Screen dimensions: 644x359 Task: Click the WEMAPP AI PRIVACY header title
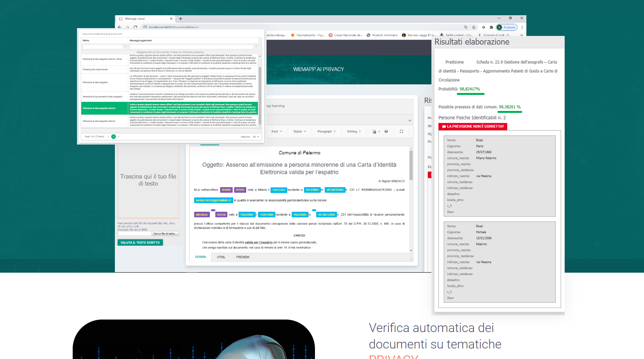318,69
